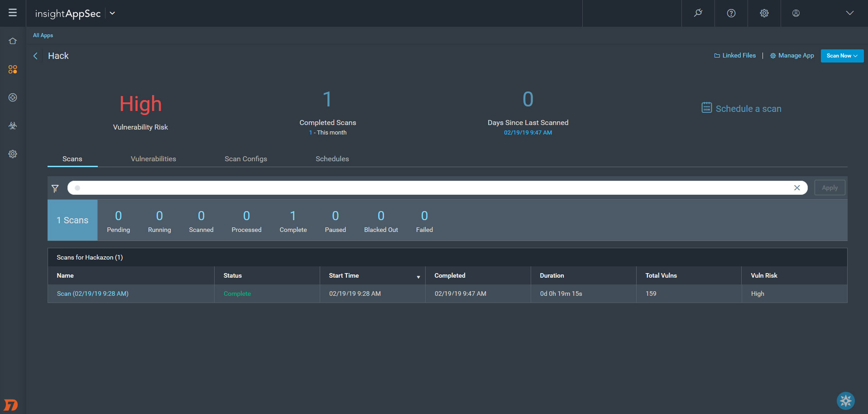Filter by Scanned scans tile
The image size is (868, 414).
(x=201, y=221)
